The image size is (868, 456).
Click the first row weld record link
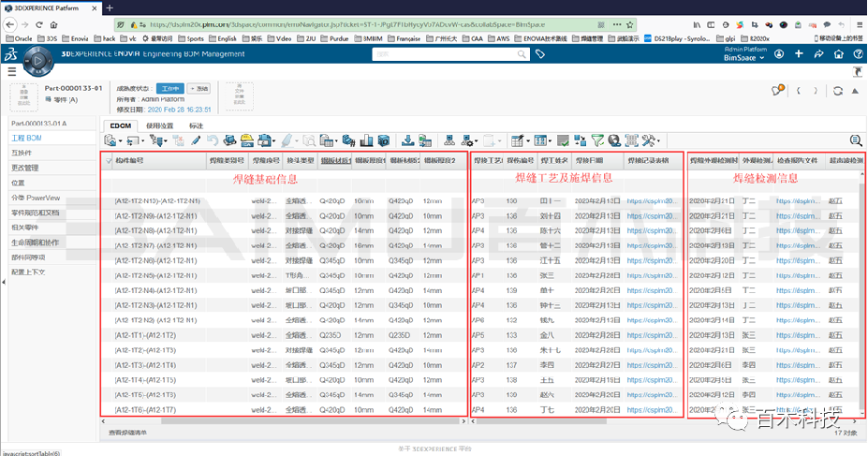click(x=652, y=201)
